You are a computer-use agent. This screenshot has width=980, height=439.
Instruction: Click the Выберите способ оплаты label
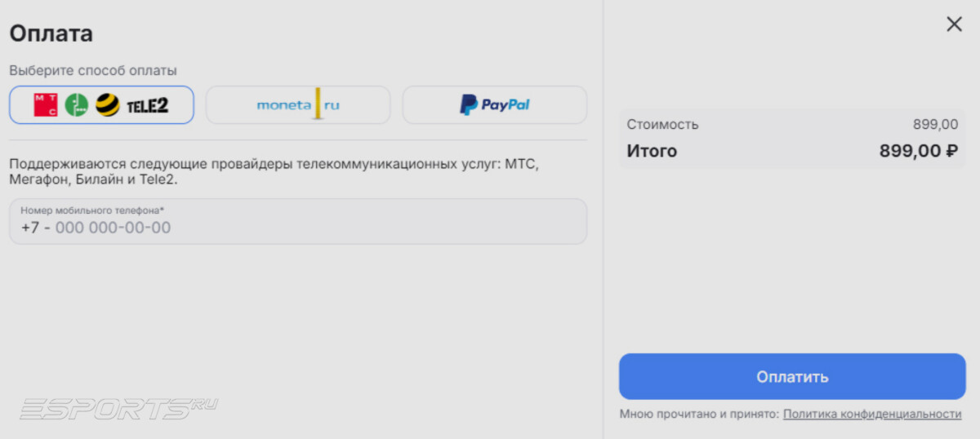(93, 71)
